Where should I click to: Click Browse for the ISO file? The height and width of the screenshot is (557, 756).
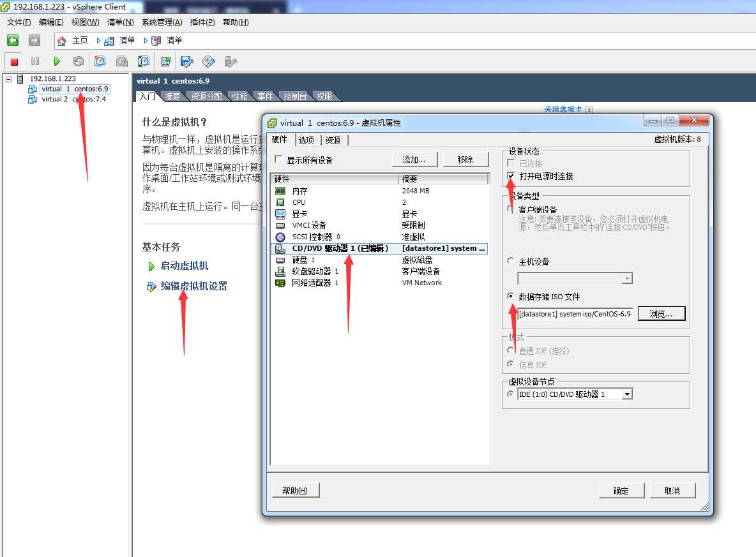(661, 314)
